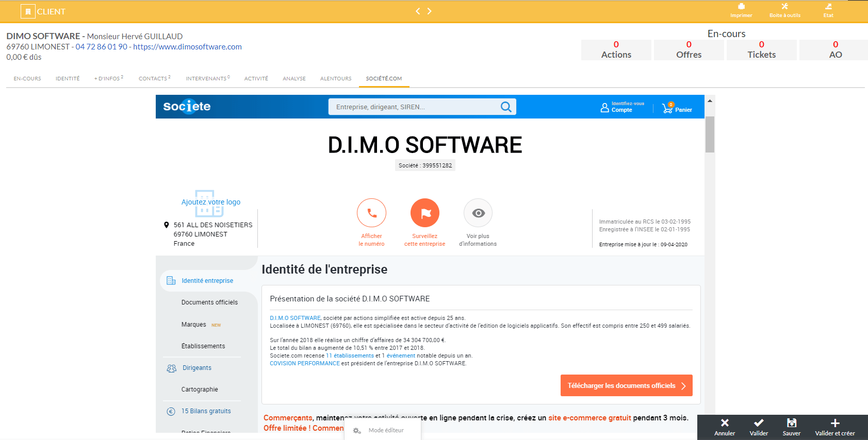Open the Panier shopping cart icon
The width and height of the screenshot is (868, 440).
coord(668,108)
